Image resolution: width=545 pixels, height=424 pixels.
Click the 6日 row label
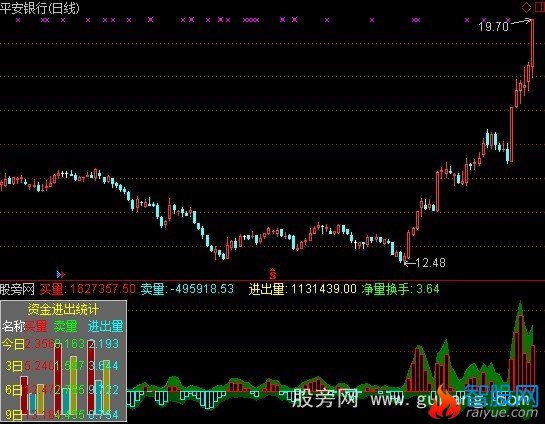[14, 390]
